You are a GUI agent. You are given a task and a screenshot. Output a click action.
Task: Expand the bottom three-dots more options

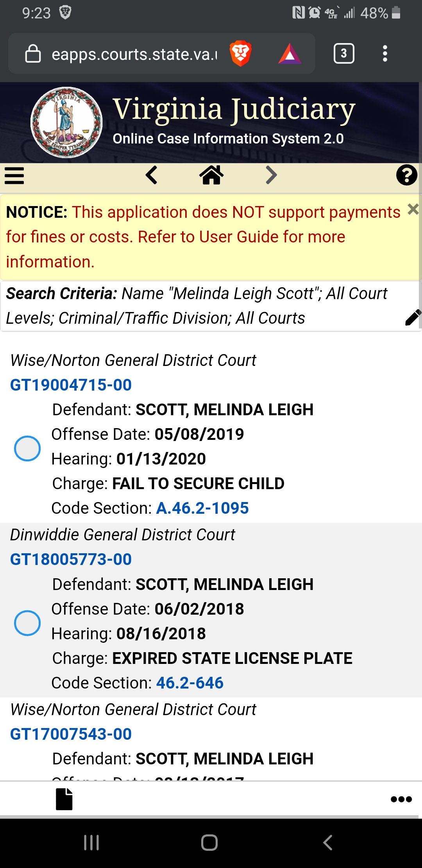coord(401,799)
